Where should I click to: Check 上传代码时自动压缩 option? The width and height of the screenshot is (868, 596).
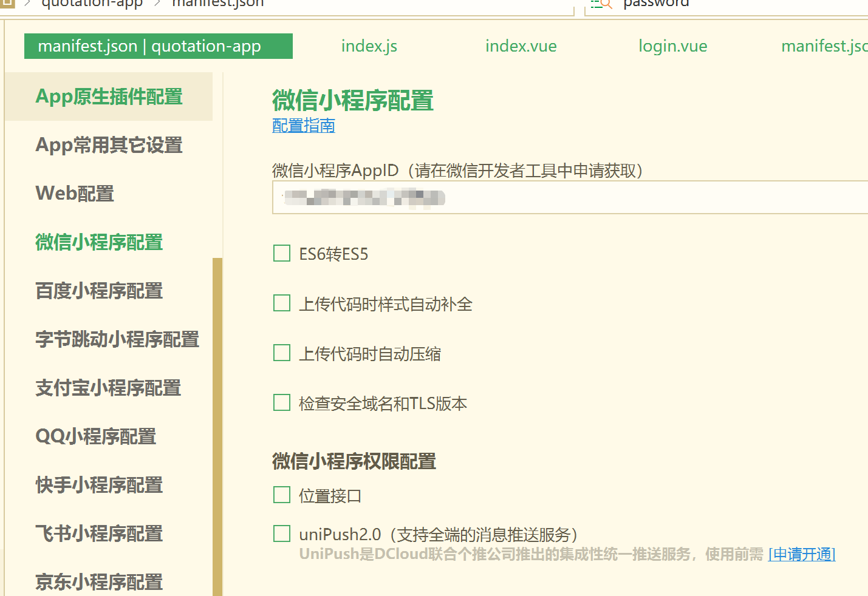[x=282, y=353]
